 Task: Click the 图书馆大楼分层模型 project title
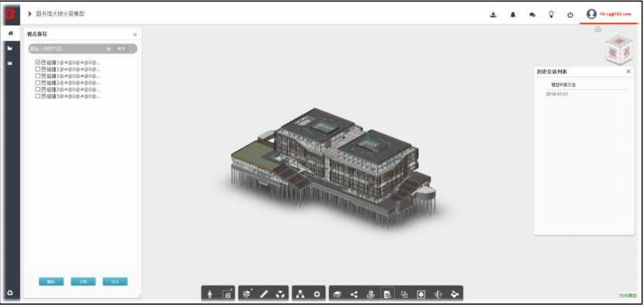60,14
